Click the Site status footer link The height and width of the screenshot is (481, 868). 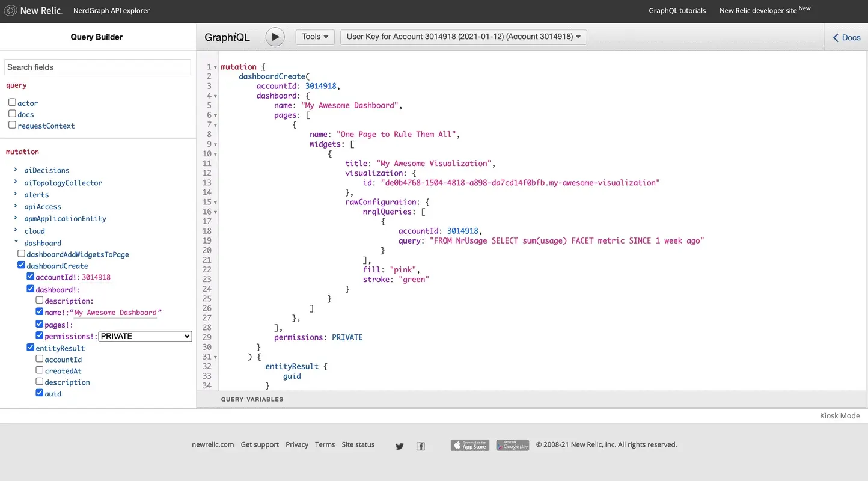[x=358, y=445]
